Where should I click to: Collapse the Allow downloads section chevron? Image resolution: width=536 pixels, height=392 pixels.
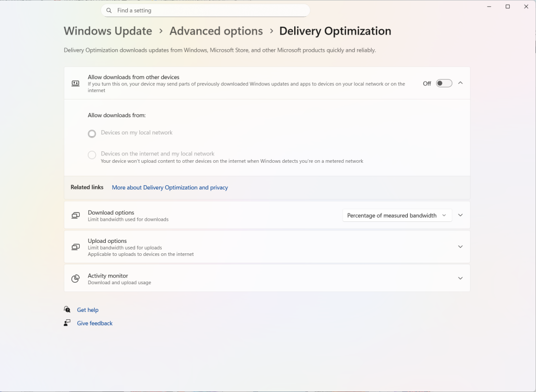click(x=460, y=83)
